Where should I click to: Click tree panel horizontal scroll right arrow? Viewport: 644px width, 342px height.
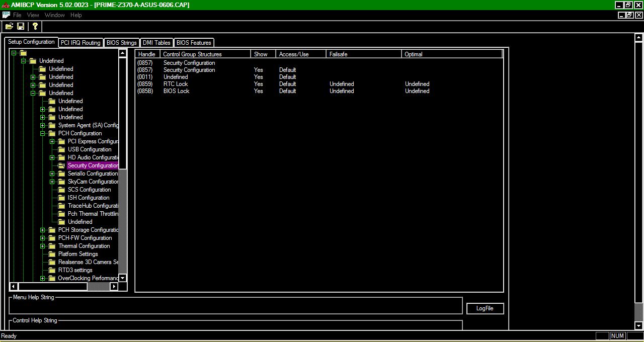(114, 286)
